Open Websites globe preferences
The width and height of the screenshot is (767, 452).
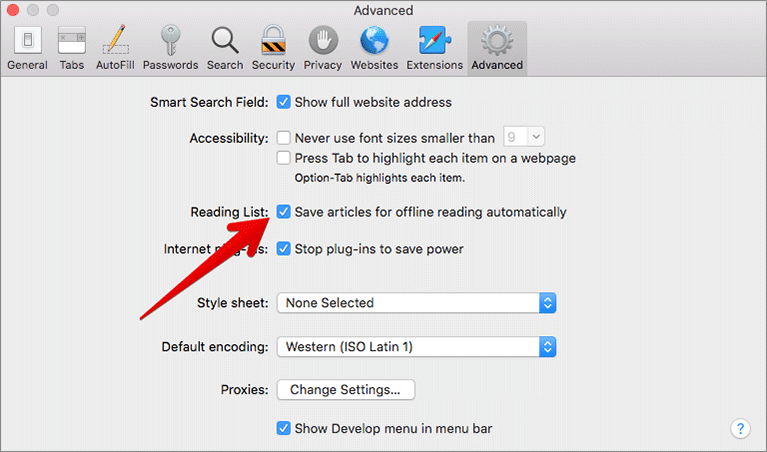click(374, 48)
